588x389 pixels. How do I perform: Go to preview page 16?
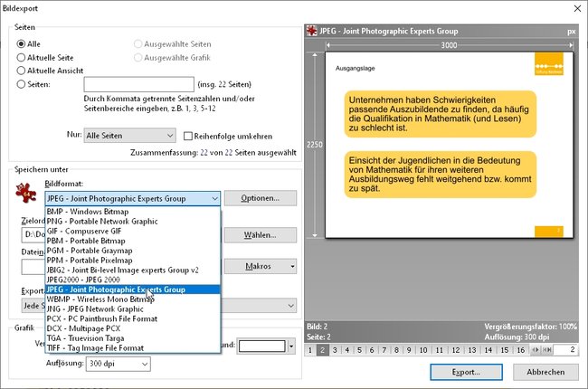tap(520, 350)
